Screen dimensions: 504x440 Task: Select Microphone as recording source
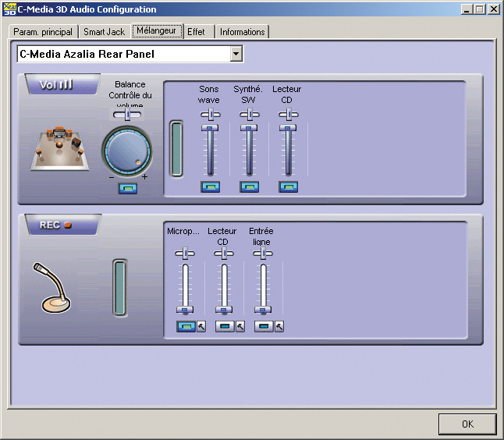point(186,327)
